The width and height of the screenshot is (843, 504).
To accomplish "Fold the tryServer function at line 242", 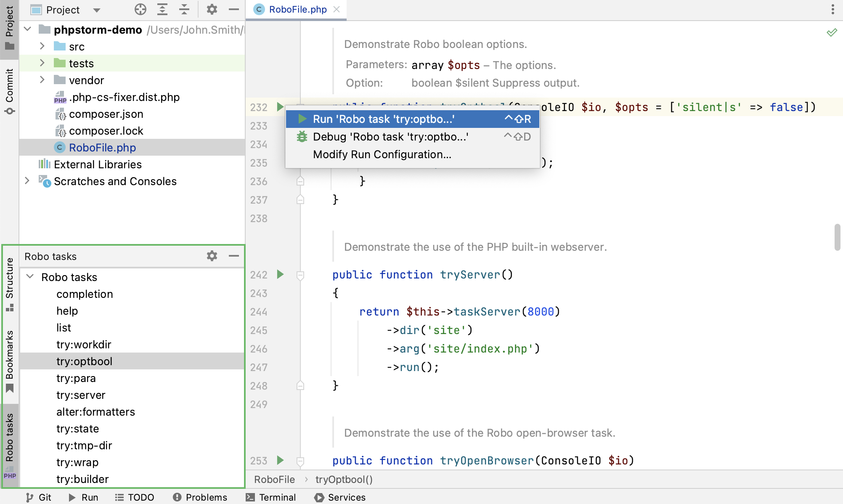I will [300, 275].
